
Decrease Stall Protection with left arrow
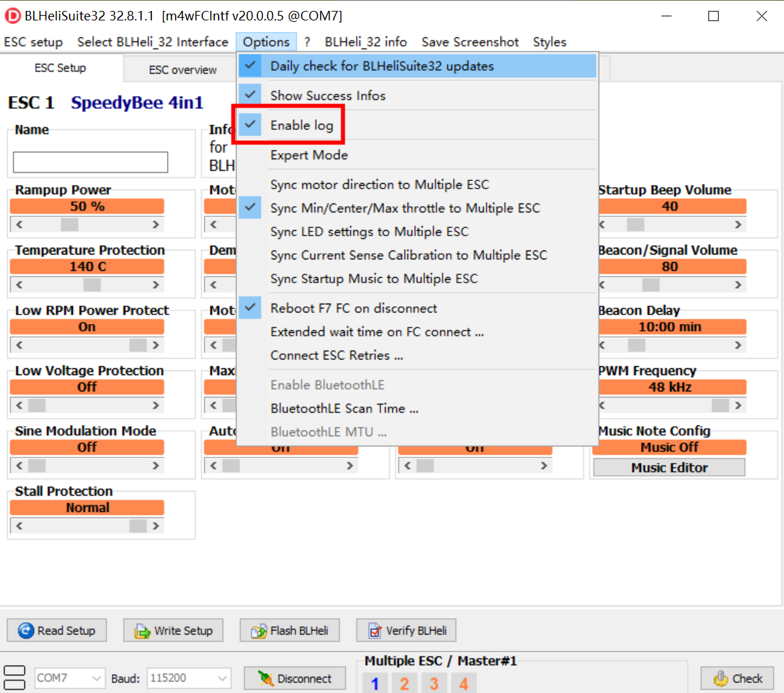pyautogui.click(x=19, y=526)
